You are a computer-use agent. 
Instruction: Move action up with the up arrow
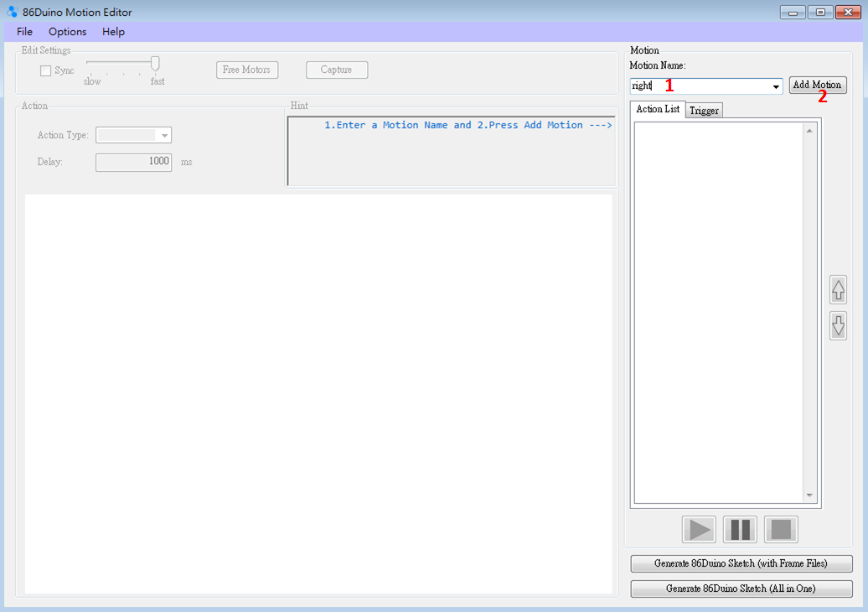pos(838,290)
